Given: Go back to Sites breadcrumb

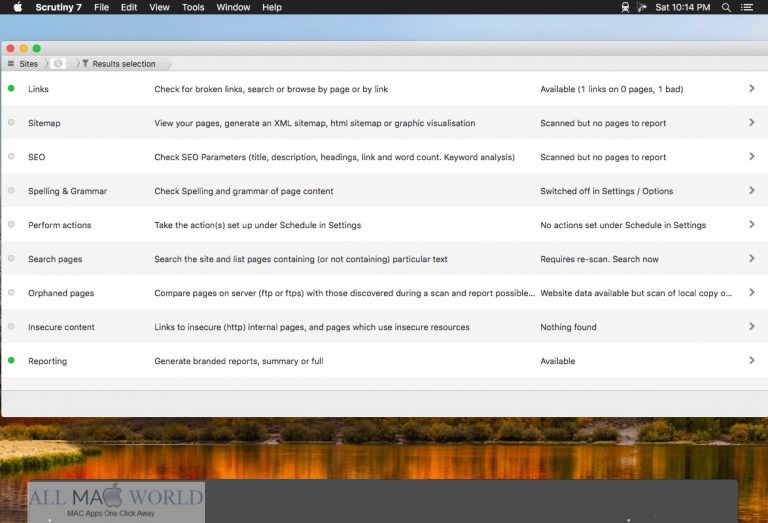Looking at the screenshot, I should point(28,64).
